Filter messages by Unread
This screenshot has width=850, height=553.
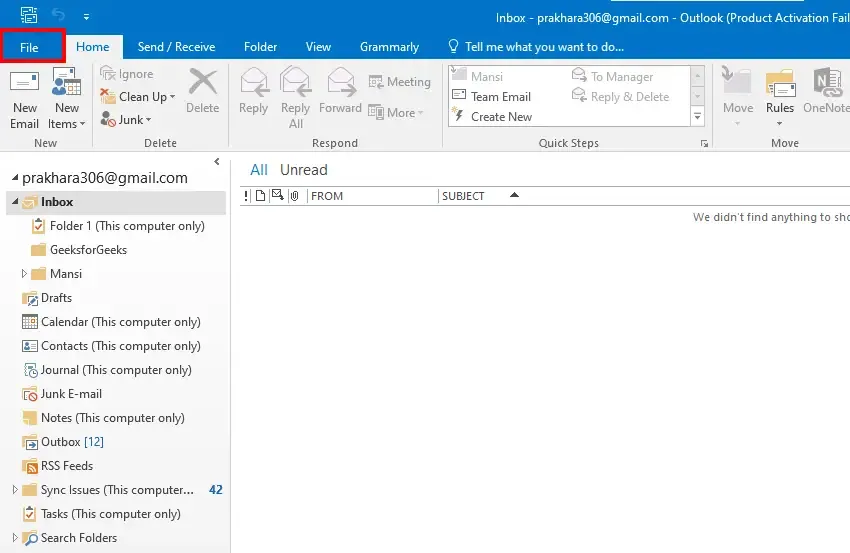(x=304, y=170)
